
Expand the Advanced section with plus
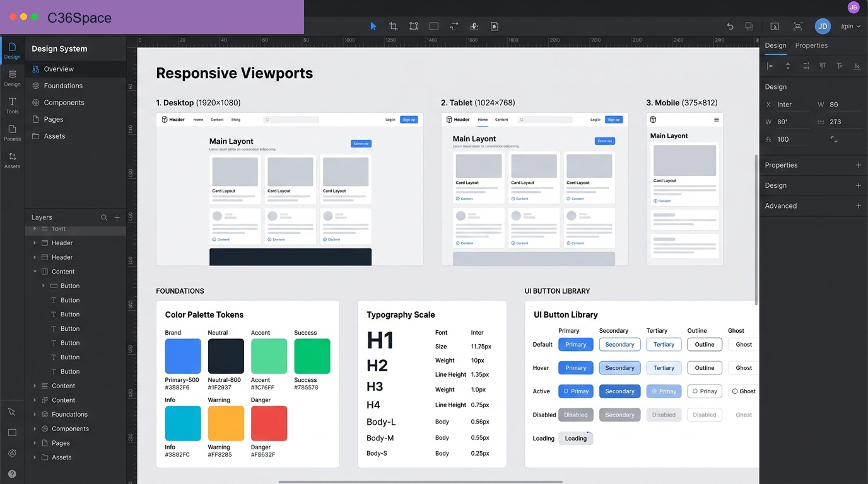859,206
